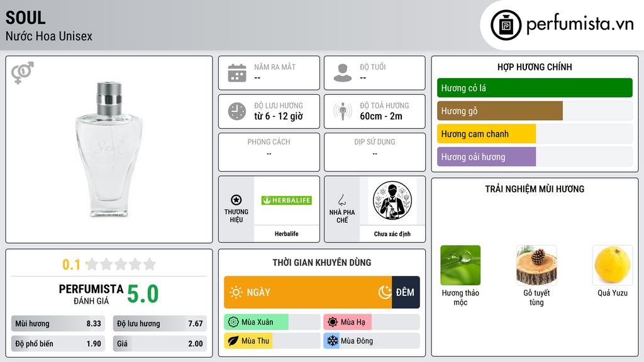Click the Perfumista đánh giá label

pos(91,294)
